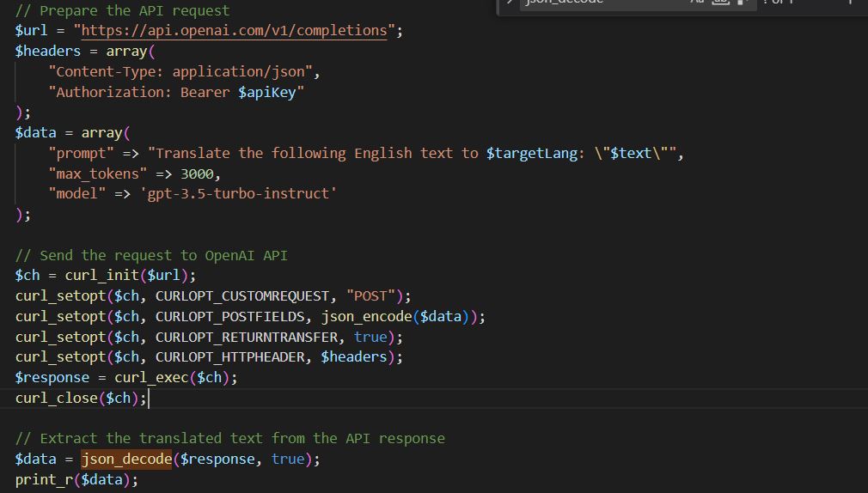Click the 'gpt-3.5-turbo-instruct' model string
This screenshot has height=493, width=868.
[238, 194]
